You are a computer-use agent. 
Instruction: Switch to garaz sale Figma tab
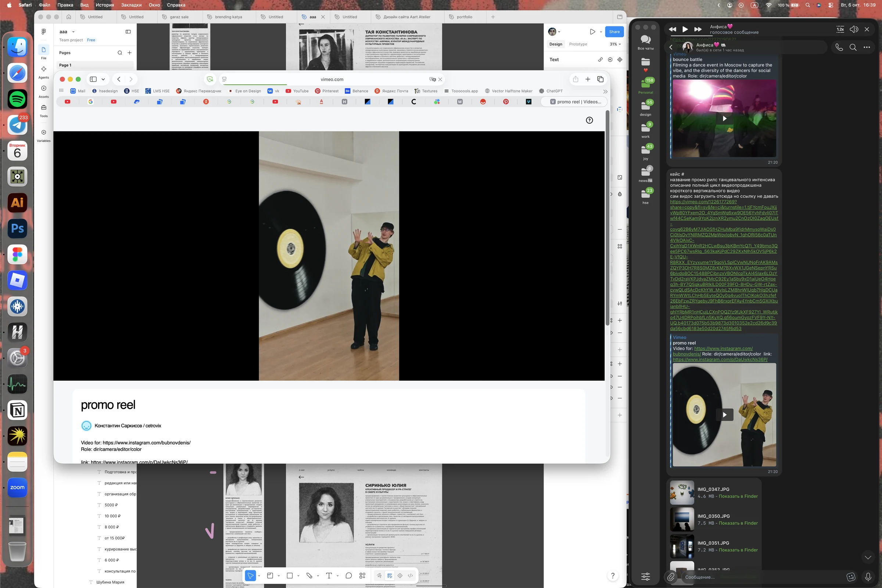coord(179,17)
